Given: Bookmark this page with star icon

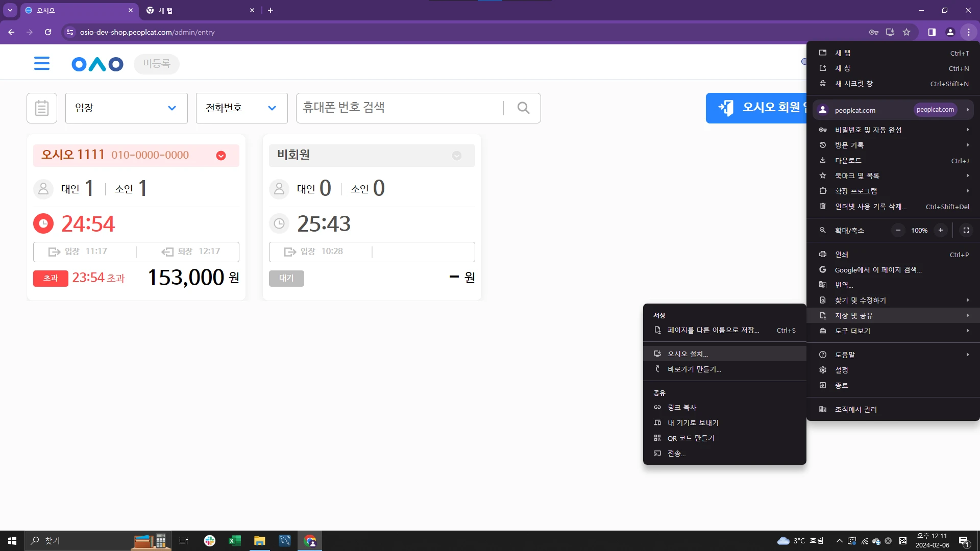Looking at the screenshot, I should (x=906, y=32).
